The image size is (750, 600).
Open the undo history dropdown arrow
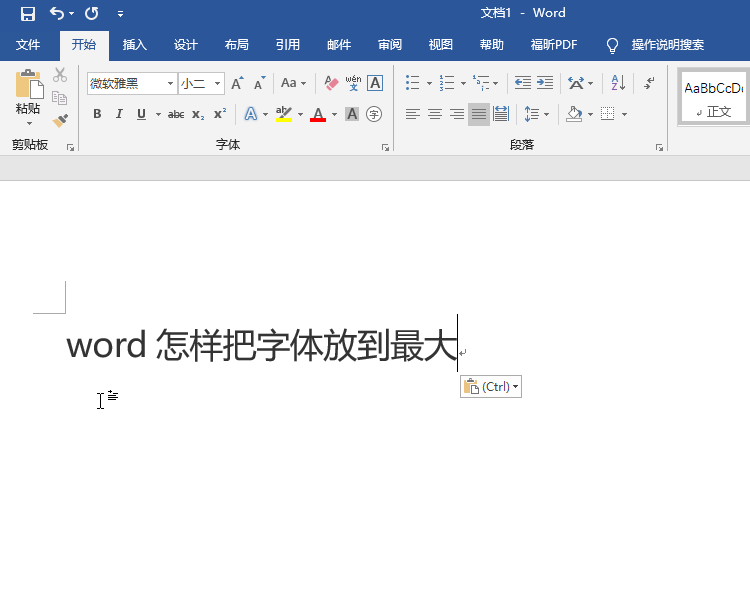tap(71, 13)
